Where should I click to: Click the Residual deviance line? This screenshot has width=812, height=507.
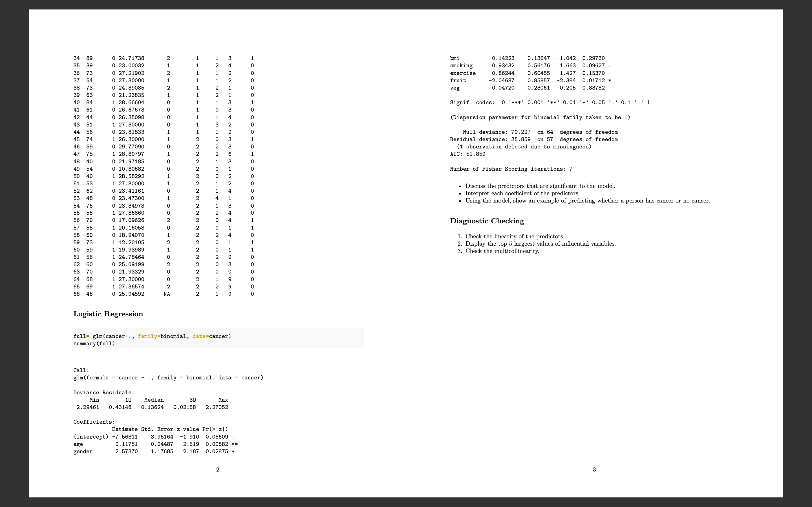pos(533,139)
